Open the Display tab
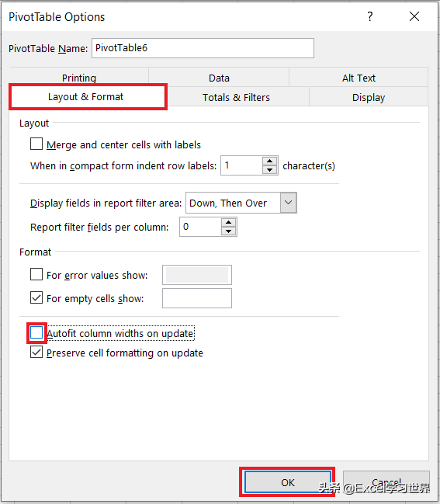 [369, 97]
